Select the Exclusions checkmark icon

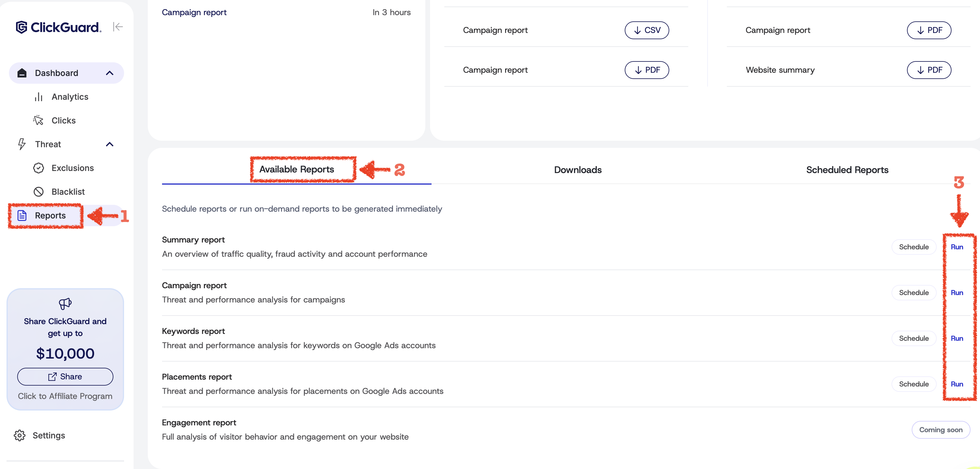tap(38, 168)
